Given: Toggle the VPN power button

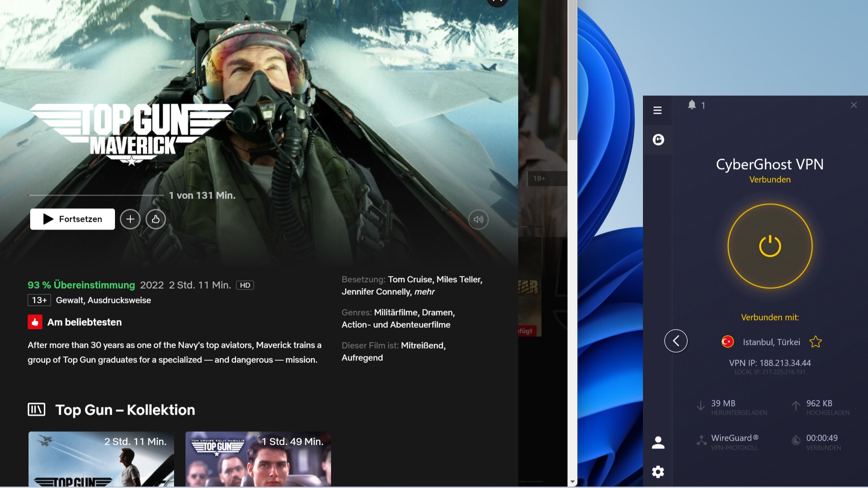Looking at the screenshot, I should point(770,246).
